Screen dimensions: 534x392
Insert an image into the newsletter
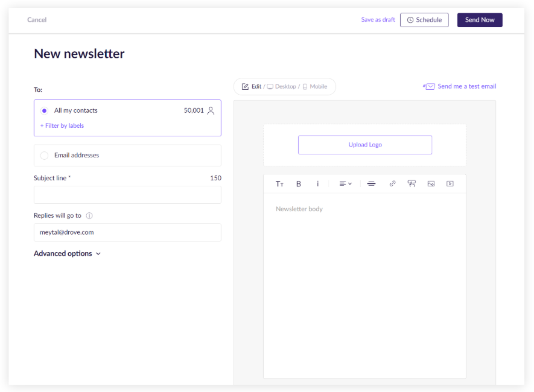[431, 184]
